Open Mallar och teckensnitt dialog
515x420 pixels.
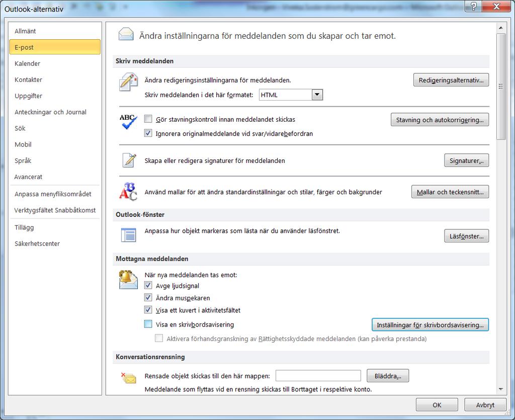click(x=450, y=192)
